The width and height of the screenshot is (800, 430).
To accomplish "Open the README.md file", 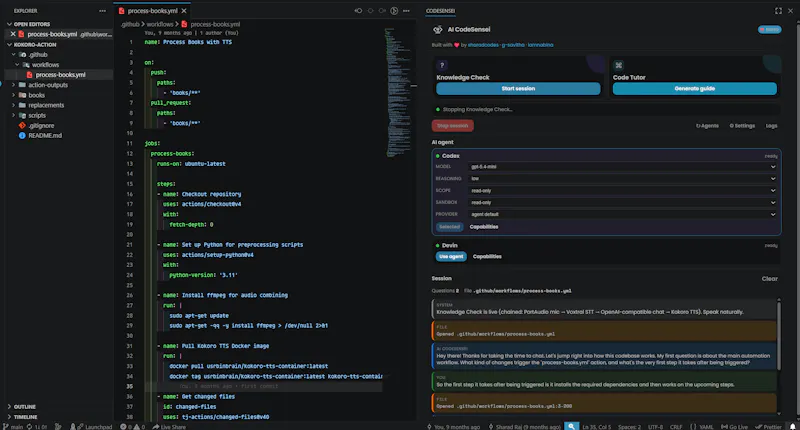I will tap(45, 136).
